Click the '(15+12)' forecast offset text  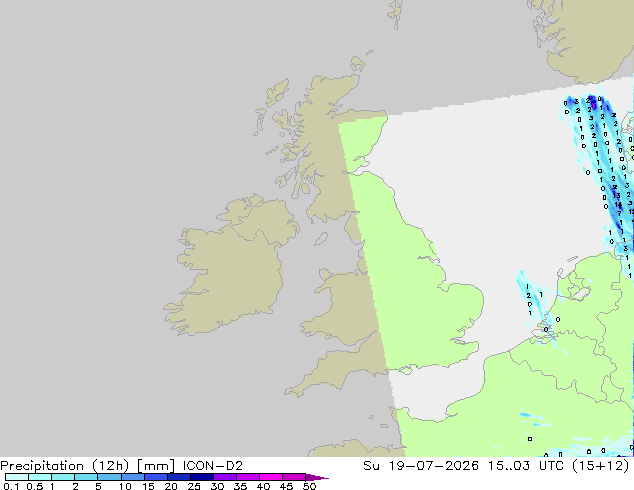coord(600,466)
